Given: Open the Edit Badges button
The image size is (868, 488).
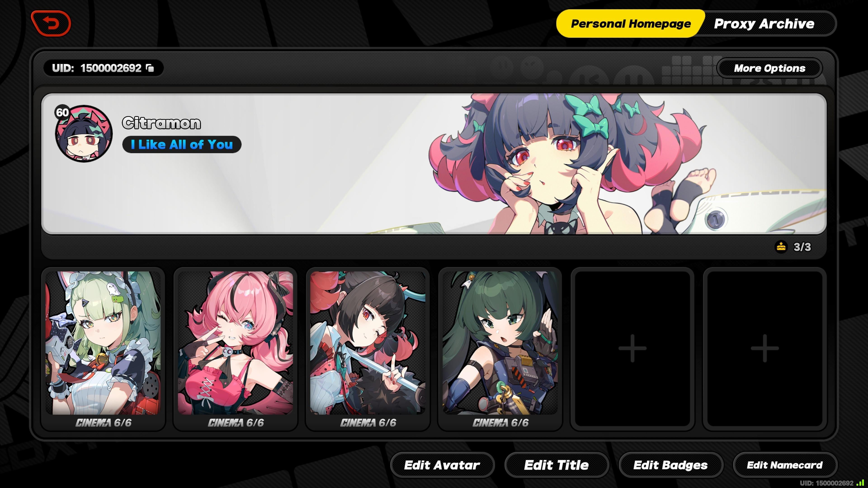Looking at the screenshot, I should pyautogui.click(x=670, y=465).
